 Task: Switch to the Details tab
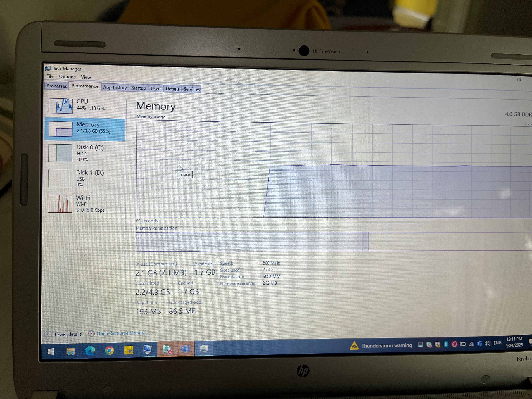[x=172, y=89]
